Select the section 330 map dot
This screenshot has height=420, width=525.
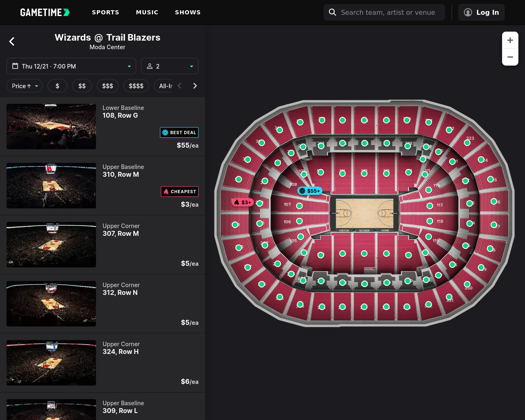point(467,284)
